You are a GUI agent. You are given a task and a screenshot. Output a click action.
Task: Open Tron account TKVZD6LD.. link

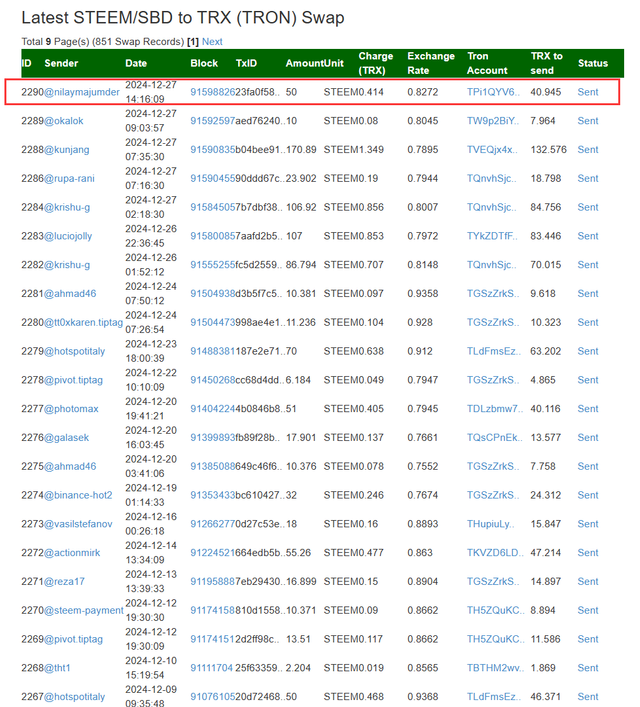(x=495, y=553)
